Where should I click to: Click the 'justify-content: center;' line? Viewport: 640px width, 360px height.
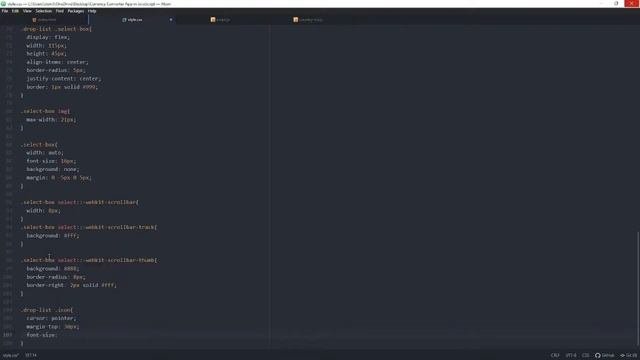(x=64, y=78)
